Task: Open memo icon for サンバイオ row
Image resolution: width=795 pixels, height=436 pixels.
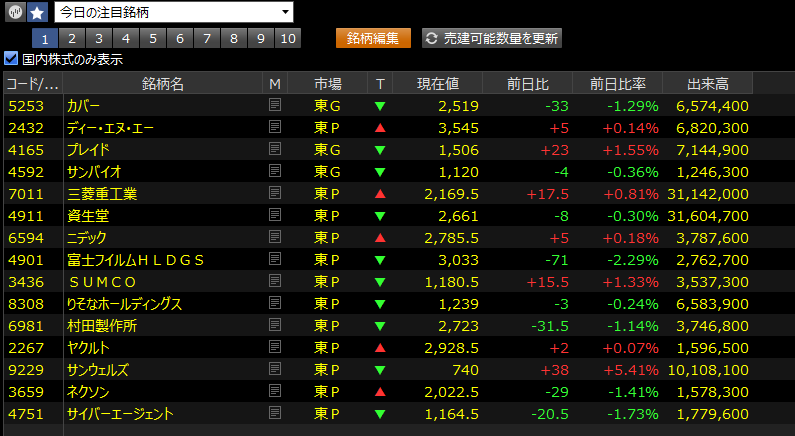Action: 275,171
